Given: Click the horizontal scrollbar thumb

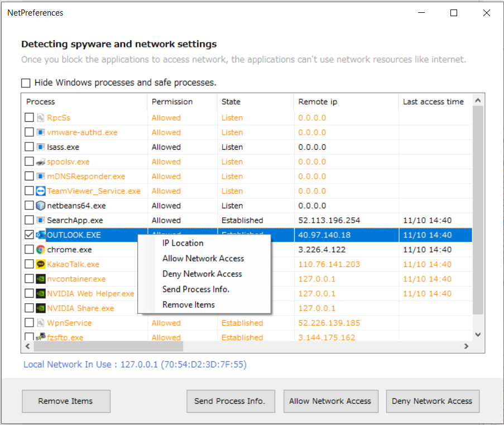Looking at the screenshot, I should pos(108,346).
